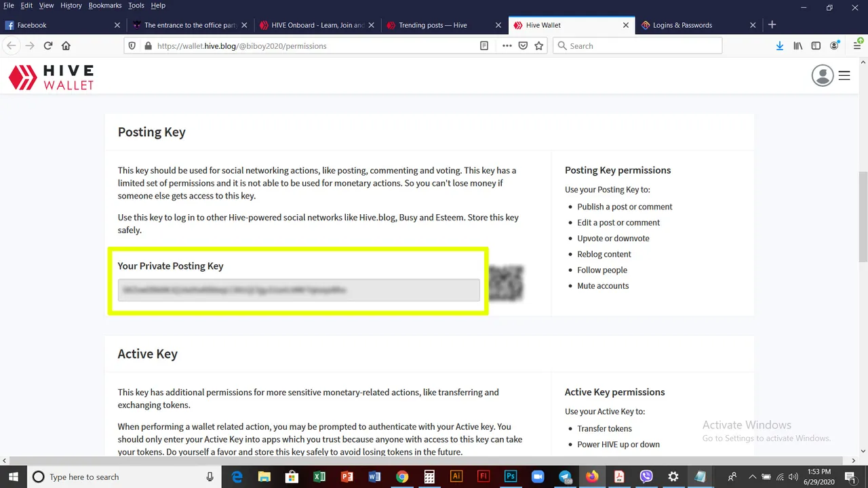
Task: Click 'Reblog content' list item
Action: [x=604, y=254]
